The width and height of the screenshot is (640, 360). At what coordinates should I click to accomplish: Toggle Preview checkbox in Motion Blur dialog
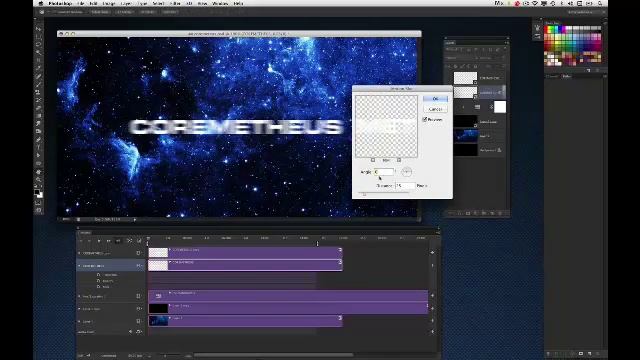click(424, 119)
